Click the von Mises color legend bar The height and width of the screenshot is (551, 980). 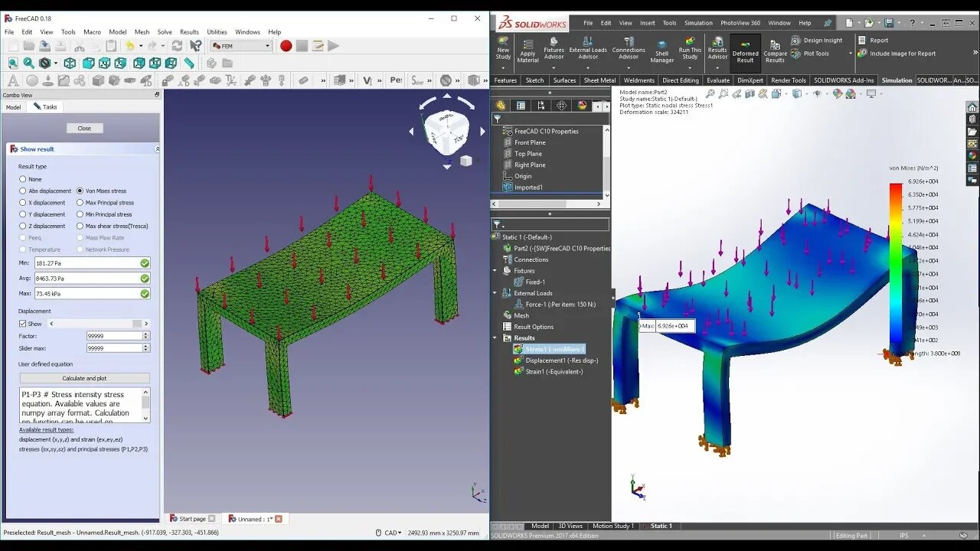896,267
